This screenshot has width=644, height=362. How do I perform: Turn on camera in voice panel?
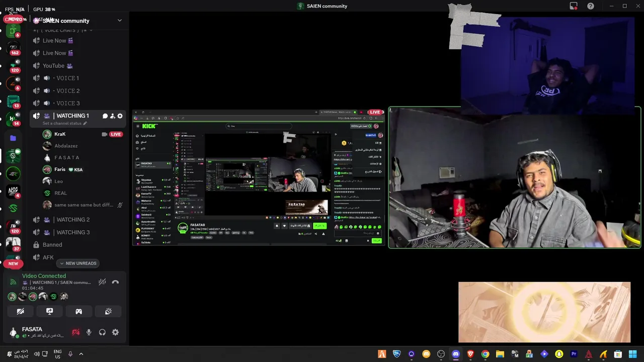[x=21, y=312]
